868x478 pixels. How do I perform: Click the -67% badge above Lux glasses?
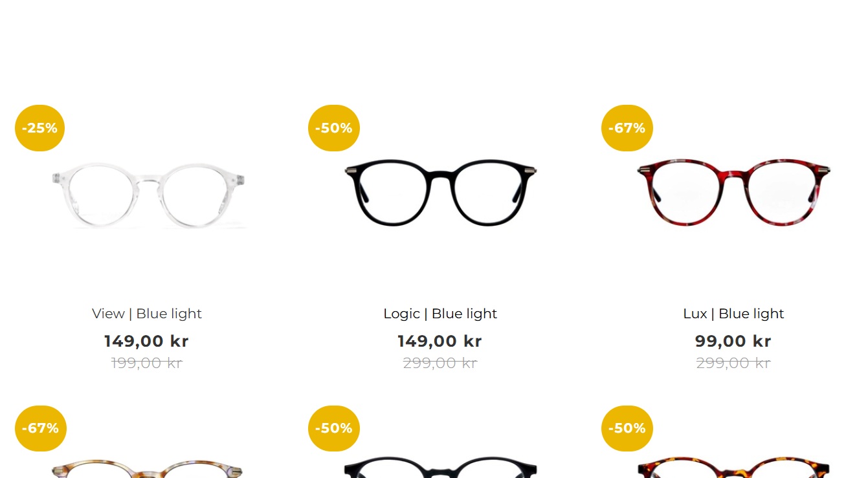pyautogui.click(x=627, y=128)
